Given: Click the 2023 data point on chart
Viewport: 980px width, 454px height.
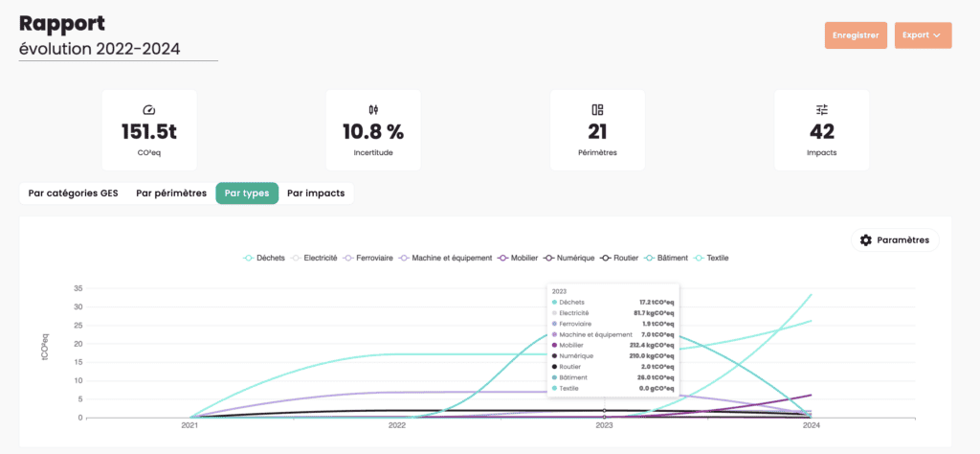Looking at the screenshot, I should [604, 410].
